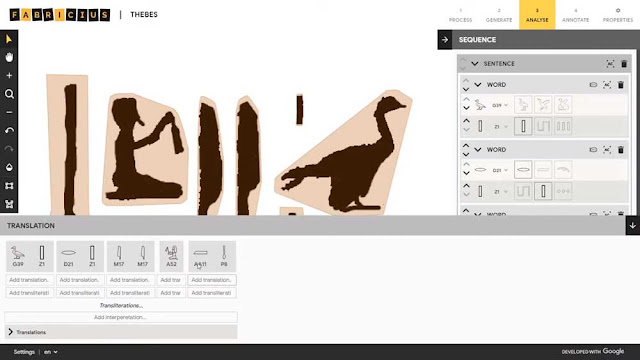Switch to the Annotate tab
This screenshot has width=640, height=360.
click(x=576, y=15)
